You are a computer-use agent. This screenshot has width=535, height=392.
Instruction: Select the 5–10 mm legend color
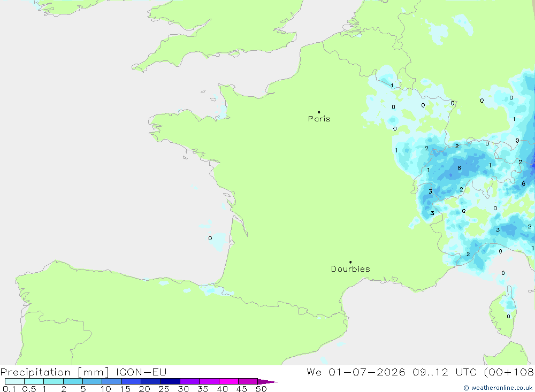pyautogui.click(x=93, y=381)
